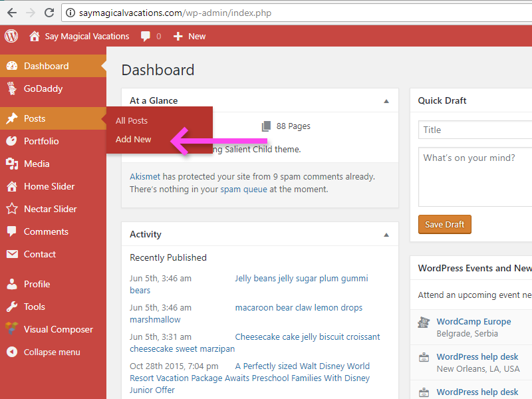532x399 pixels.
Task: Click the plus icon next to New
Action: [178, 37]
